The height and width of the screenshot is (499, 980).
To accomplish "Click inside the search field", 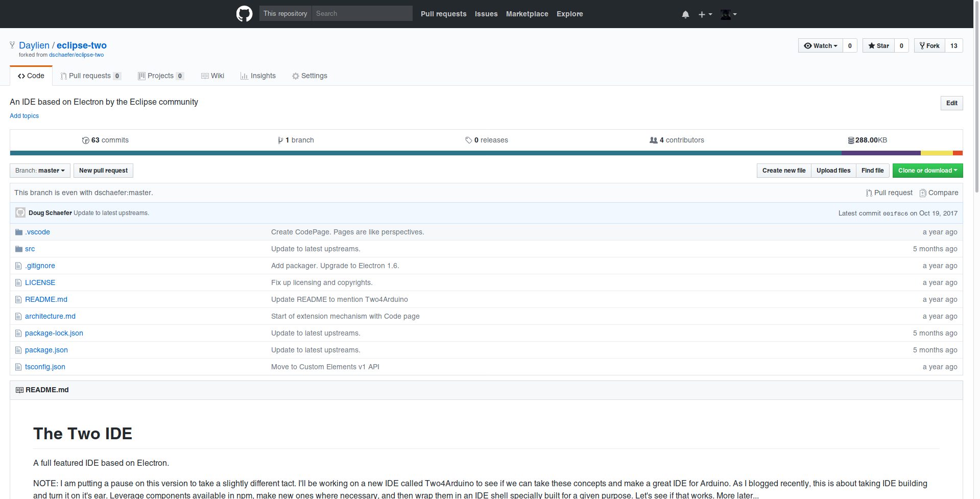I will click(x=362, y=13).
